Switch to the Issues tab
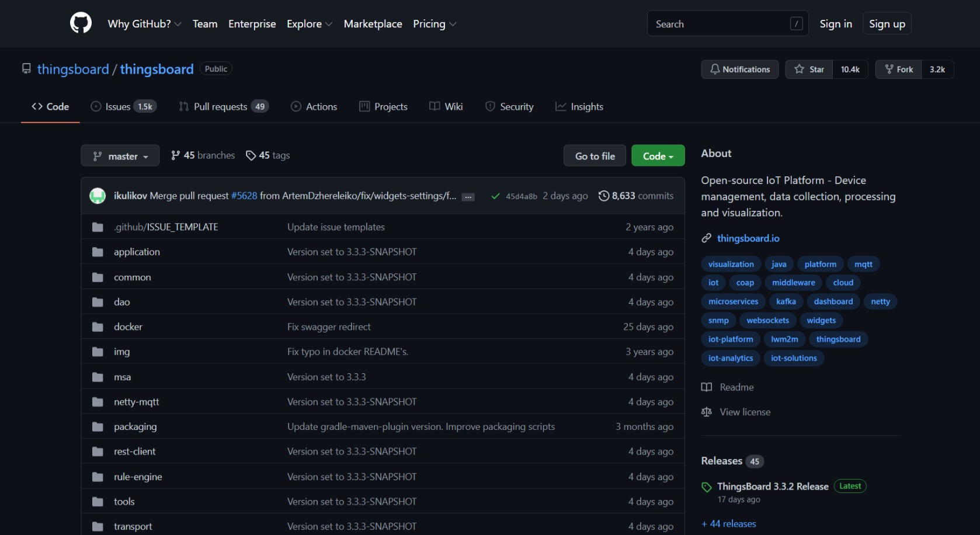This screenshot has width=980, height=535. [123, 106]
